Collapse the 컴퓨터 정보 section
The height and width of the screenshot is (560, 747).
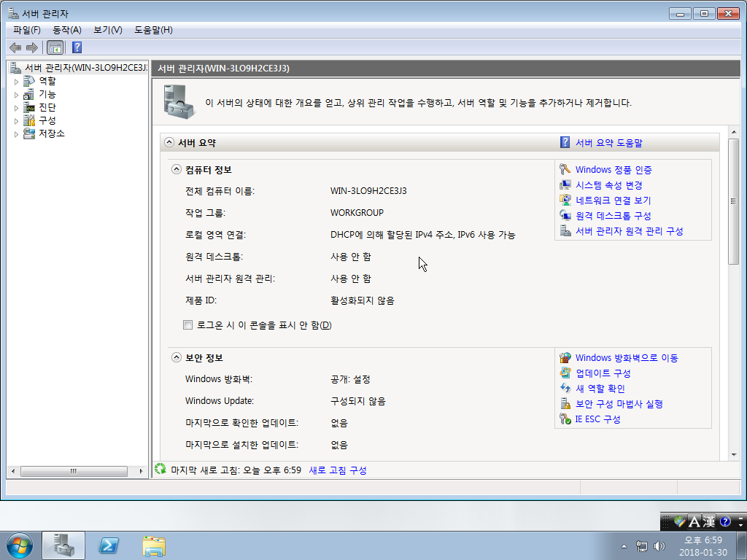pos(177,169)
